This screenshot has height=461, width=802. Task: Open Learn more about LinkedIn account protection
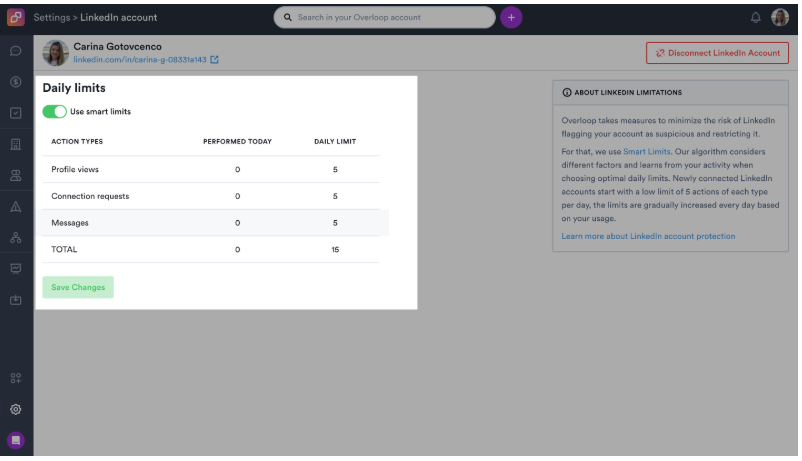pyautogui.click(x=648, y=236)
